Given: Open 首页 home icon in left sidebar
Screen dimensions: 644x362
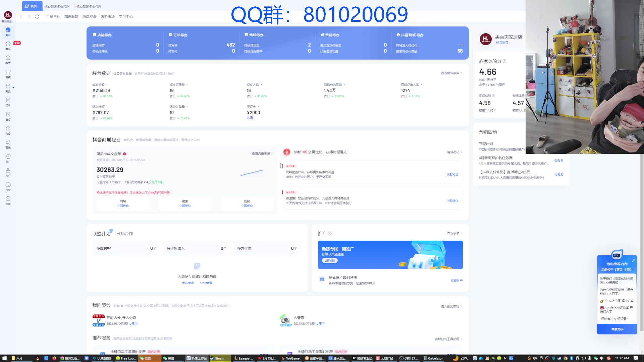Looking at the screenshot, I should click(x=8, y=32).
